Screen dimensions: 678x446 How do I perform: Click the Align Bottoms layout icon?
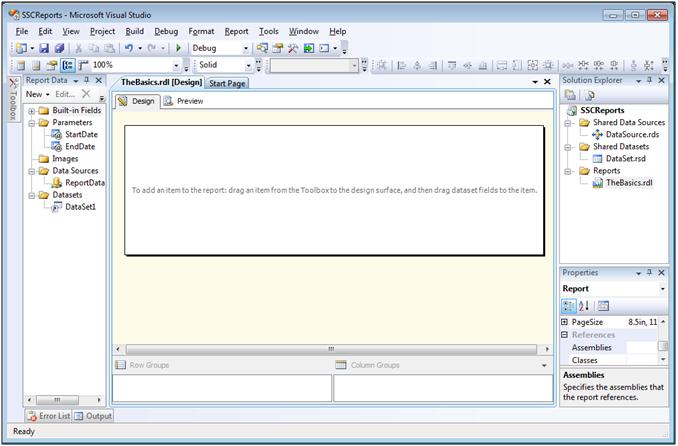483,65
